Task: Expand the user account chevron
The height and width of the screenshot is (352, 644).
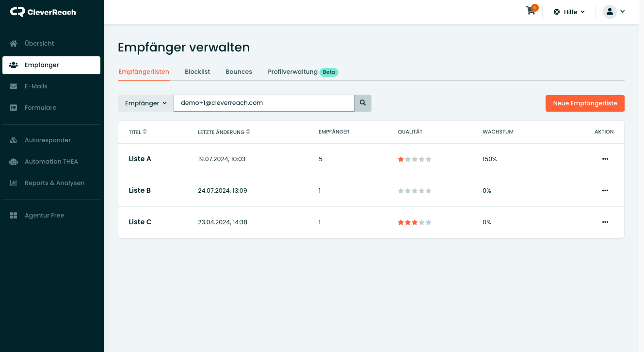Action: [622, 12]
